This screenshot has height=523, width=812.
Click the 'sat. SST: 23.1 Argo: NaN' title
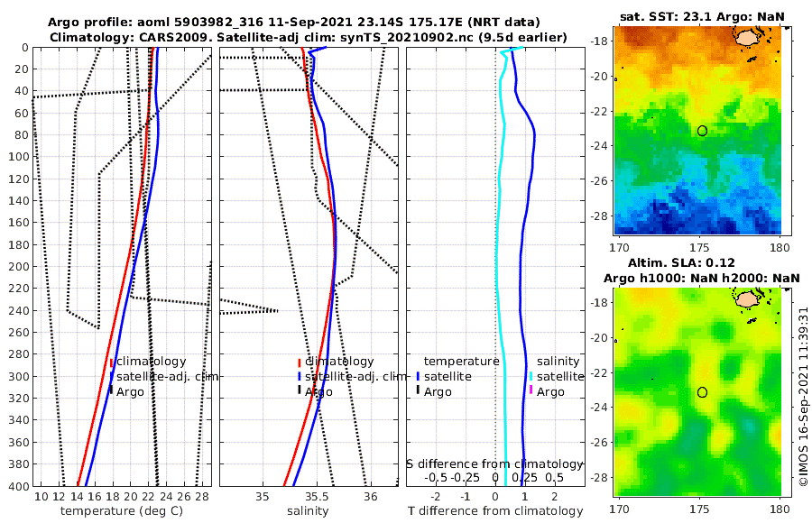(x=702, y=16)
